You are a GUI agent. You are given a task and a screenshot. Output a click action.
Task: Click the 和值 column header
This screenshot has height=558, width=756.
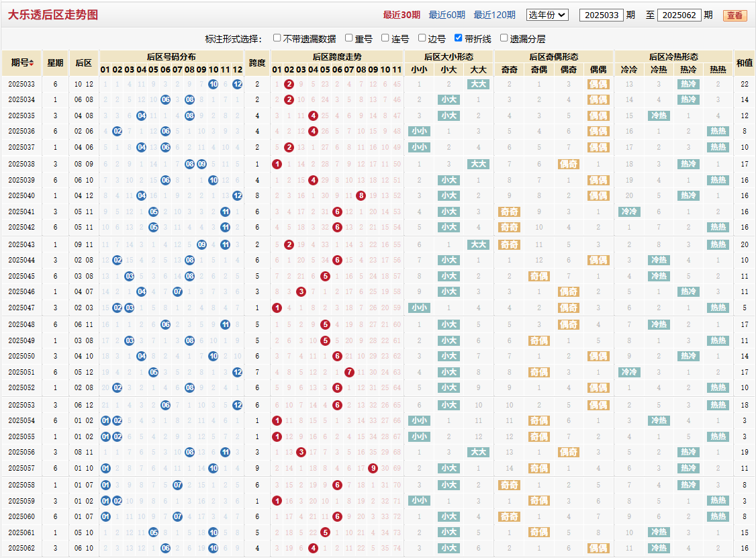tap(745, 62)
